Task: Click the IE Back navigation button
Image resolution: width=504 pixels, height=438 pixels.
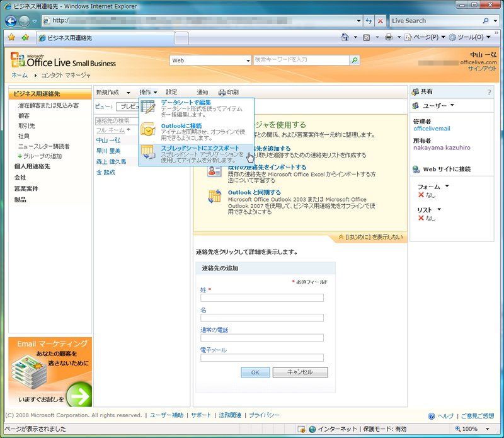Action: pos(11,21)
